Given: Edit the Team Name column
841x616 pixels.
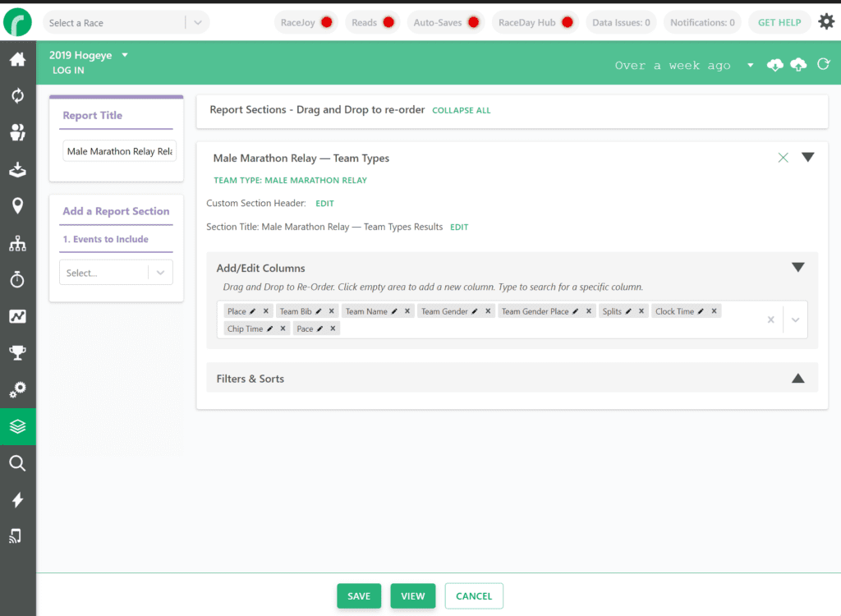Looking at the screenshot, I should coord(394,311).
